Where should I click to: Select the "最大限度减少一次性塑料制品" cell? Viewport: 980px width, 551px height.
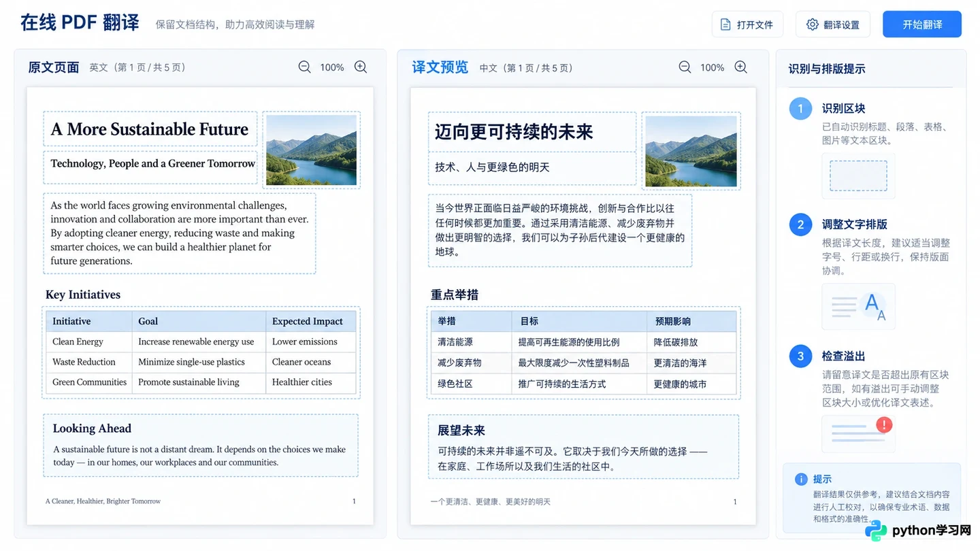(579, 363)
